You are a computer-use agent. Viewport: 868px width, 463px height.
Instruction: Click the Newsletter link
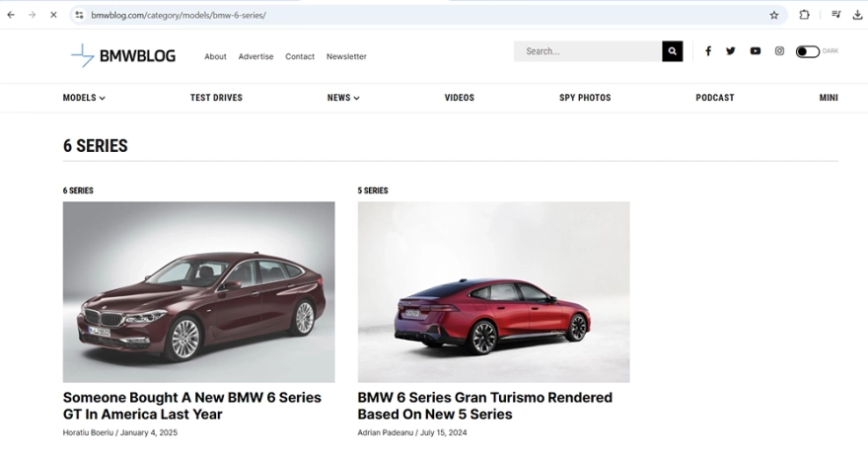346,56
